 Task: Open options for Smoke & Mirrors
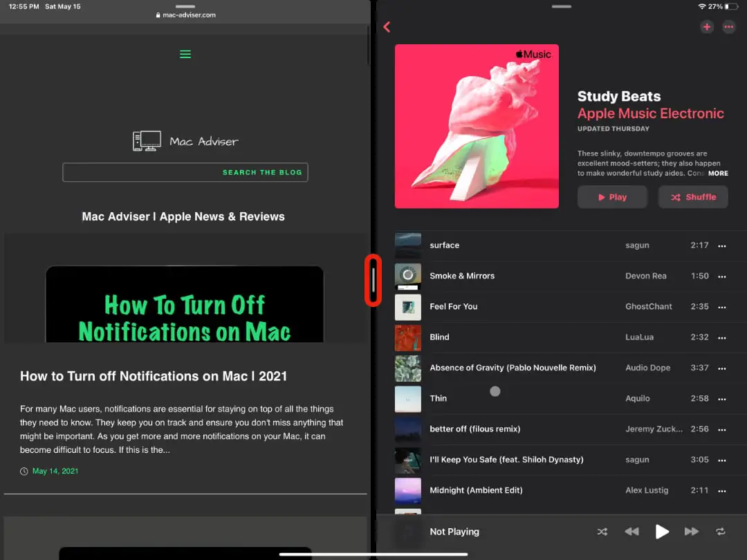click(x=722, y=277)
